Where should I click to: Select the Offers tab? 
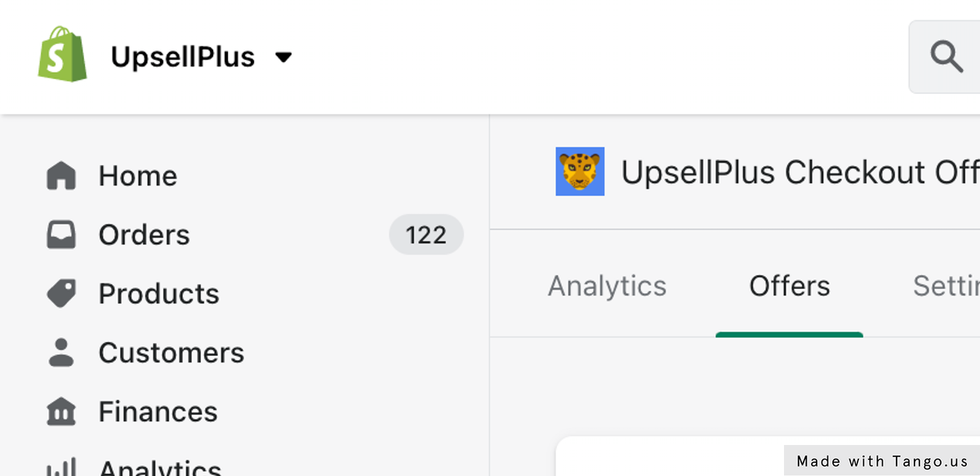click(790, 286)
